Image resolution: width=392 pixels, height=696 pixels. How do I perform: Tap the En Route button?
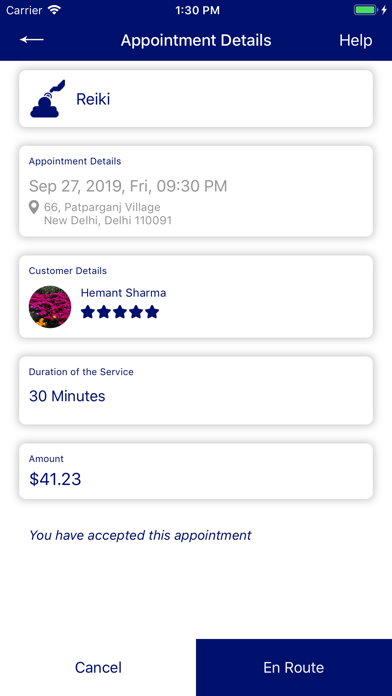(294, 668)
